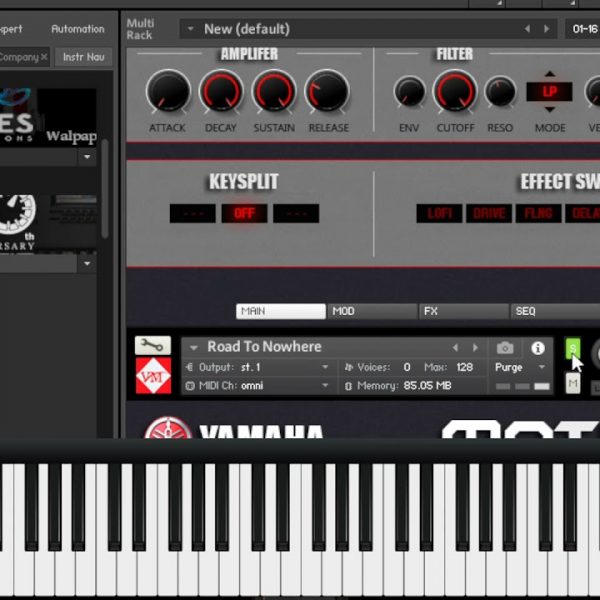Step filter mode down with arrow

(x=550, y=110)
